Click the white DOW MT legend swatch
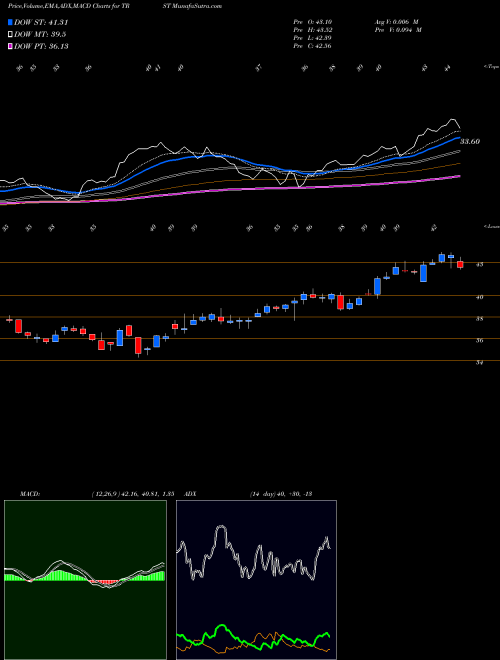The image size is (500, 660). coord(10,35)
